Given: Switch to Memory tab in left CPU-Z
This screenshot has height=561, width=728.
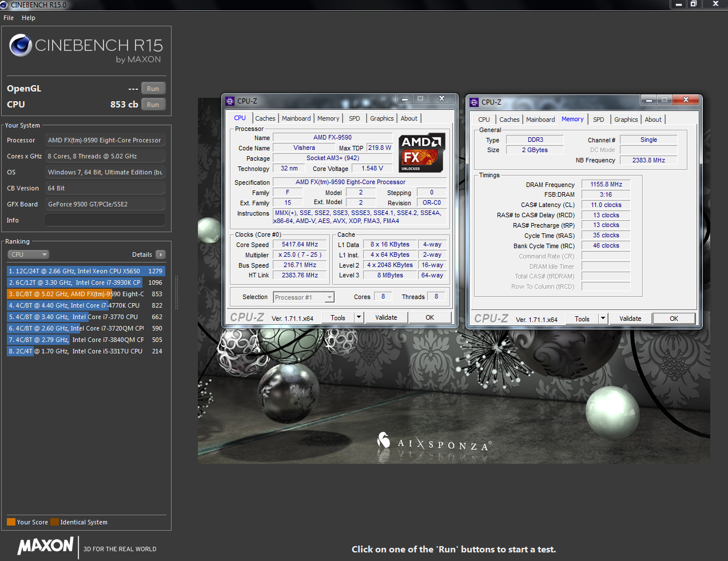Looking at the screenshot, I should point(328,118).
